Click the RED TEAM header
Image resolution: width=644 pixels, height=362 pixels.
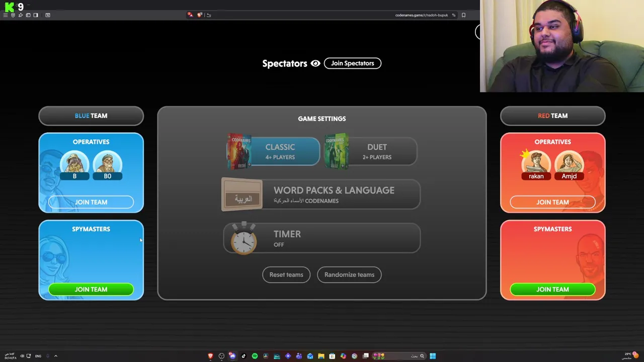coord(552,116)
